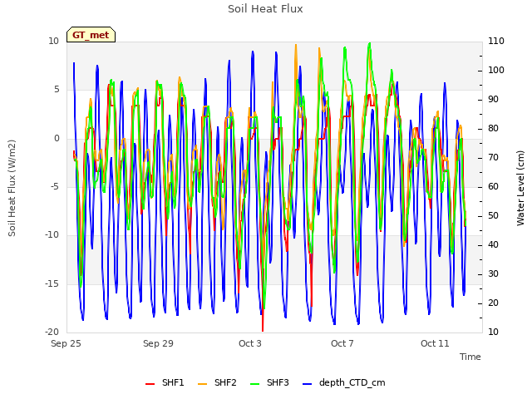Click the Oct 11 x-axis label
532x399 pixels.
tap(435, 343)
